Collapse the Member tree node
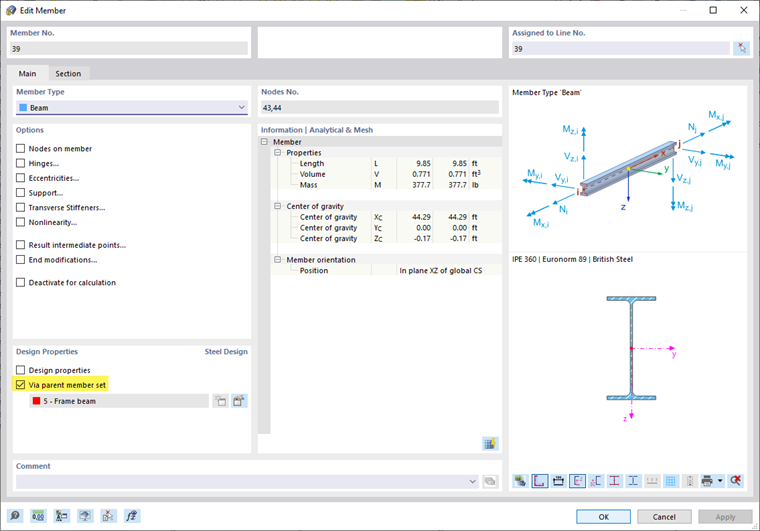The height and width of the screenshot is (531, 760). coord(264,142)
